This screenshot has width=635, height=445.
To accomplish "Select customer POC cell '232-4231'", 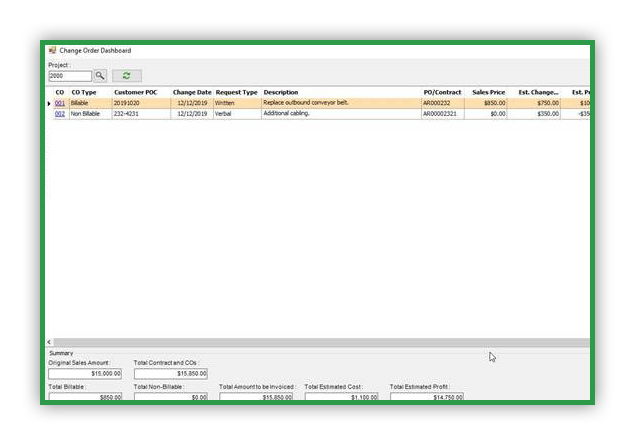I will pos(141,114).
